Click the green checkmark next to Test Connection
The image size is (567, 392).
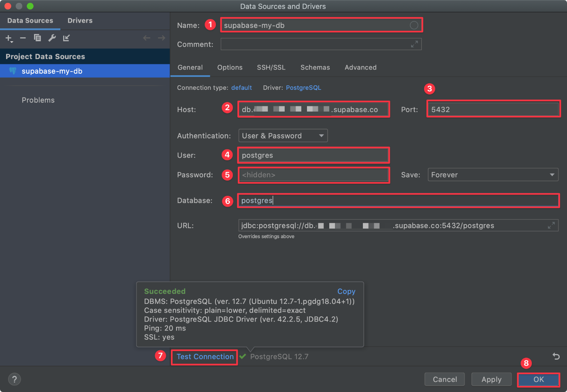pyautogui.click(x=243, y=356)
